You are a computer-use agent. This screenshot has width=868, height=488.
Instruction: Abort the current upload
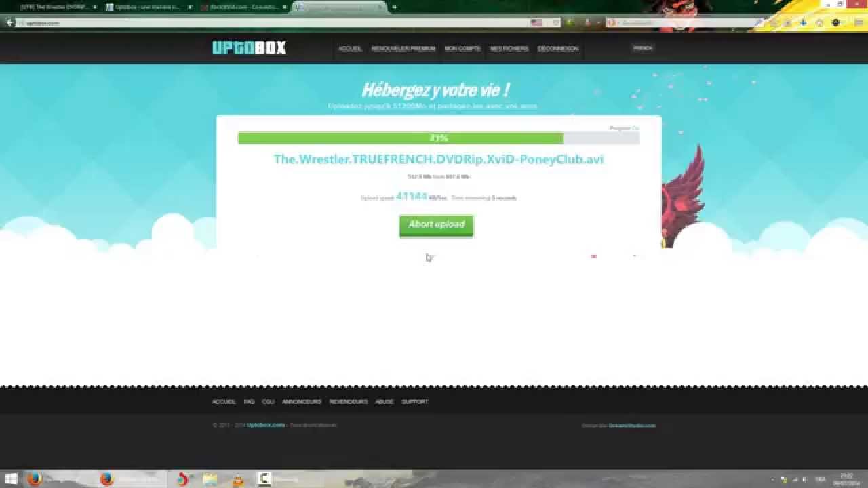tap(436, 225)
